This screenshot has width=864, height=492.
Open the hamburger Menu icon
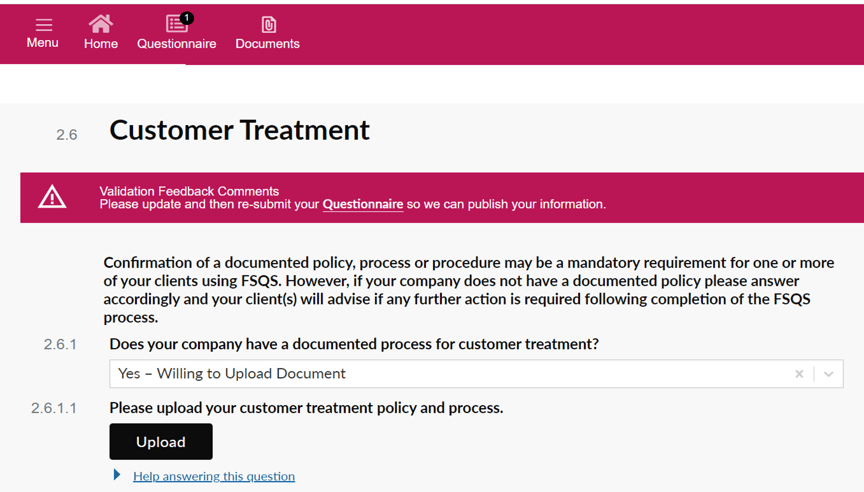pyautogui.click(x=43, y=24)
